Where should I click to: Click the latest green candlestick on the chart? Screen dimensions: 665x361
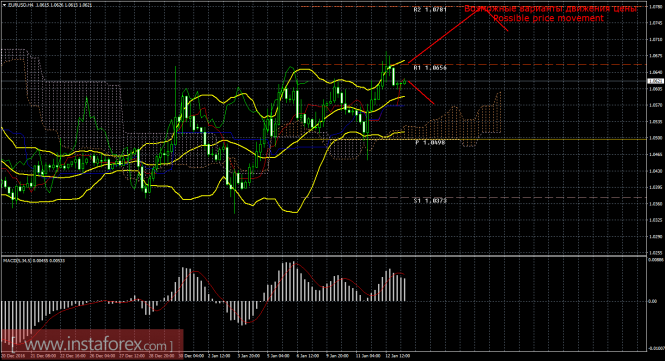405,81
